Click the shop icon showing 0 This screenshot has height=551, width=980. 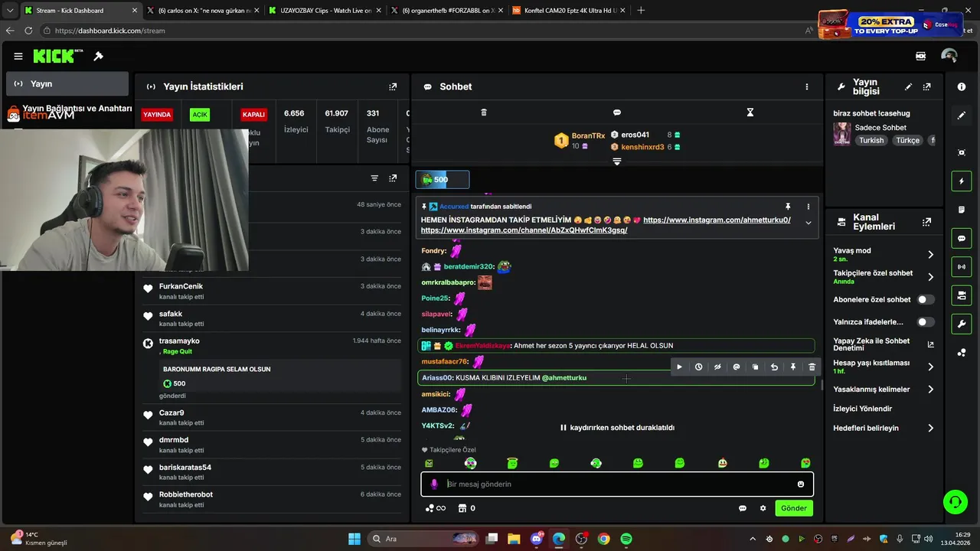(x=466, y=508)
